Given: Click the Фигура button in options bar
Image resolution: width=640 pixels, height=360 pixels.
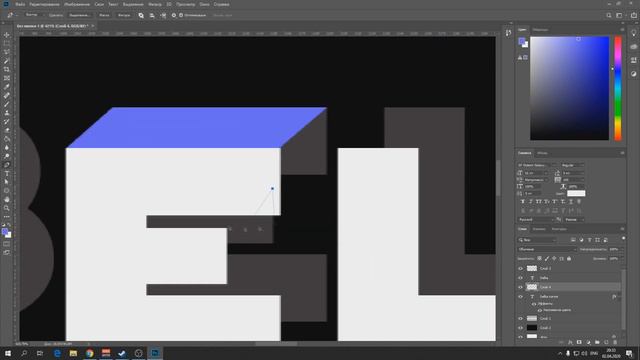Looking at the screenshot, I should pyautogui.click(x=124, y=16).
